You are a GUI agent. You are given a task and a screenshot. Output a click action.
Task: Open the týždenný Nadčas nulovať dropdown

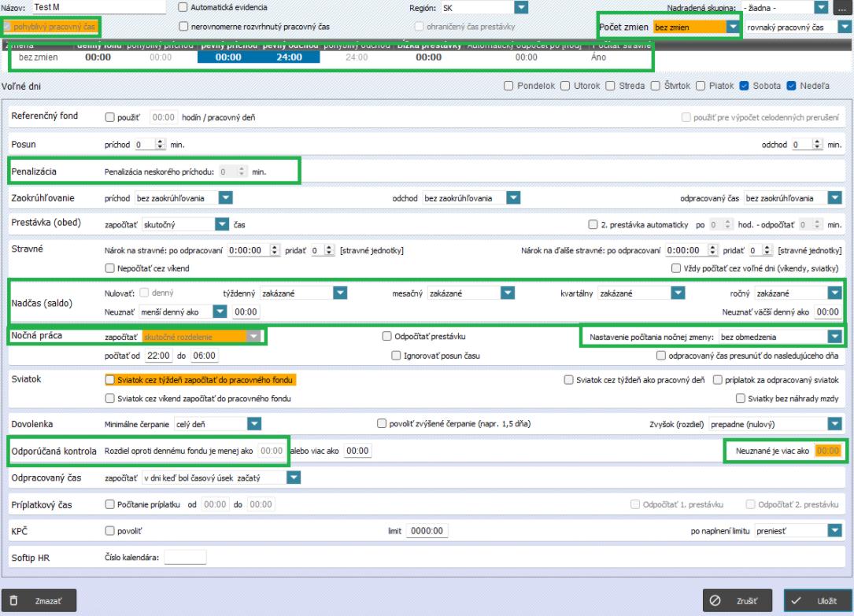(x=339, y=293)
